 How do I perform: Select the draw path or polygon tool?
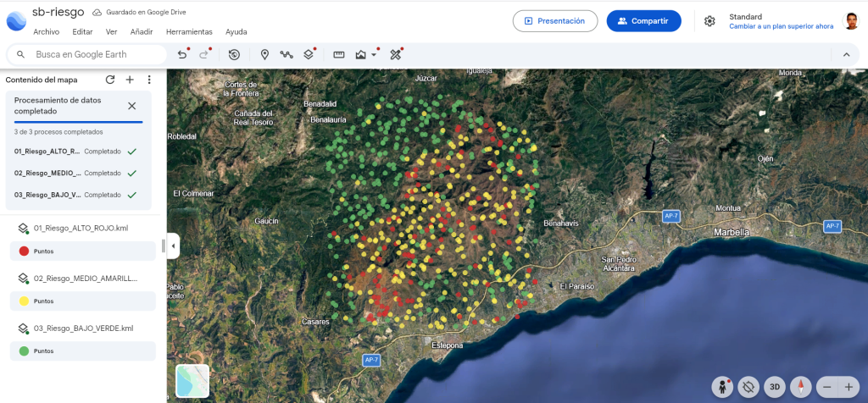[x=287, y=55]
